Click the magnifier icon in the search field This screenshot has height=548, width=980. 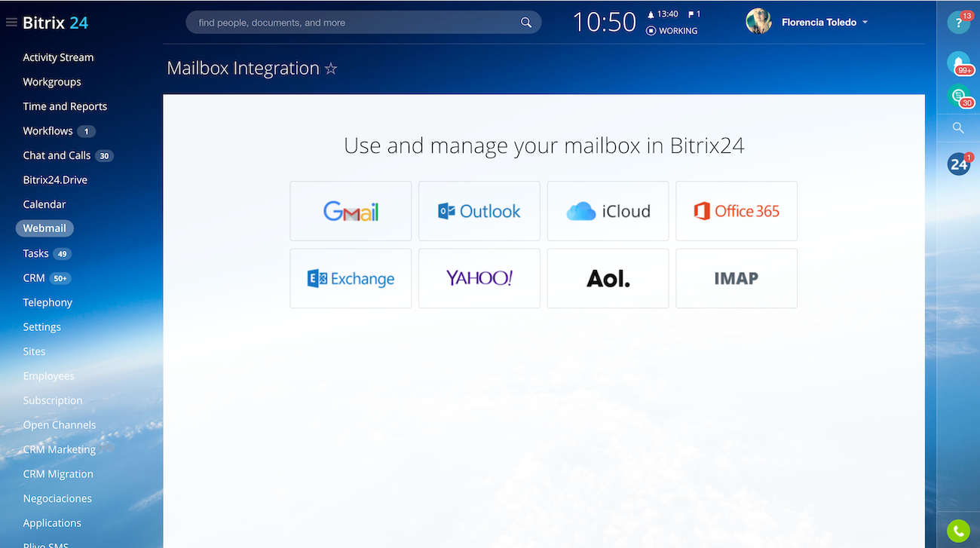(526, 23)
